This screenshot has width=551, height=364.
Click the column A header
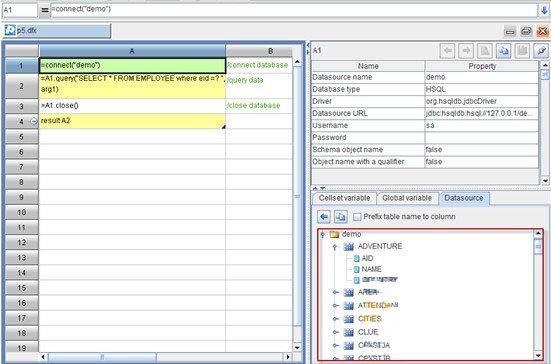(x=132, y=51)
